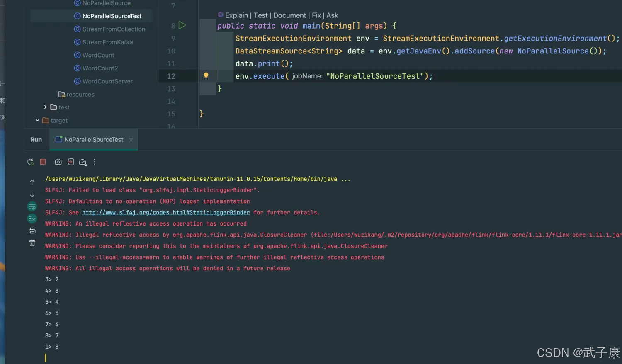Click the Test code lens

261,15
